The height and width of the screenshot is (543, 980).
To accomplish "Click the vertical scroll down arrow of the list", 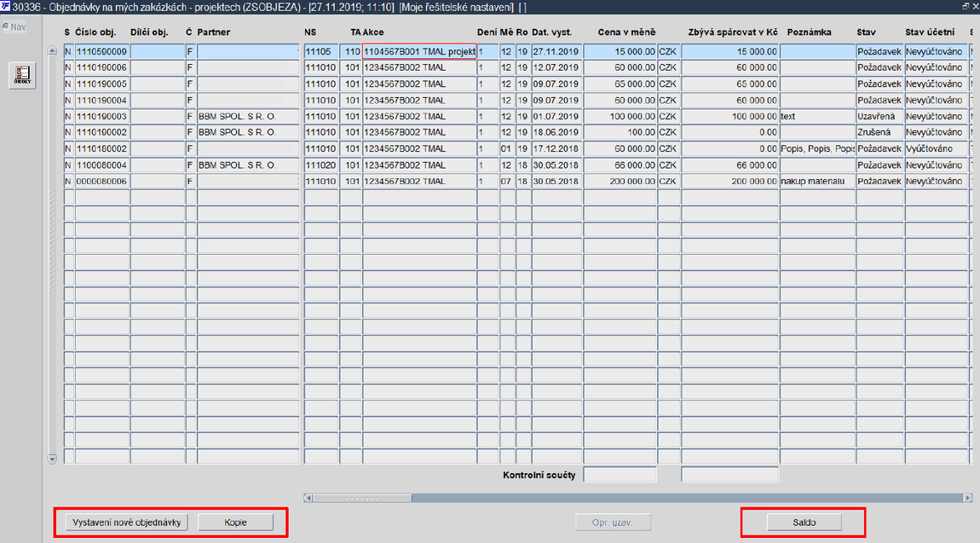I will pos(53,459).
